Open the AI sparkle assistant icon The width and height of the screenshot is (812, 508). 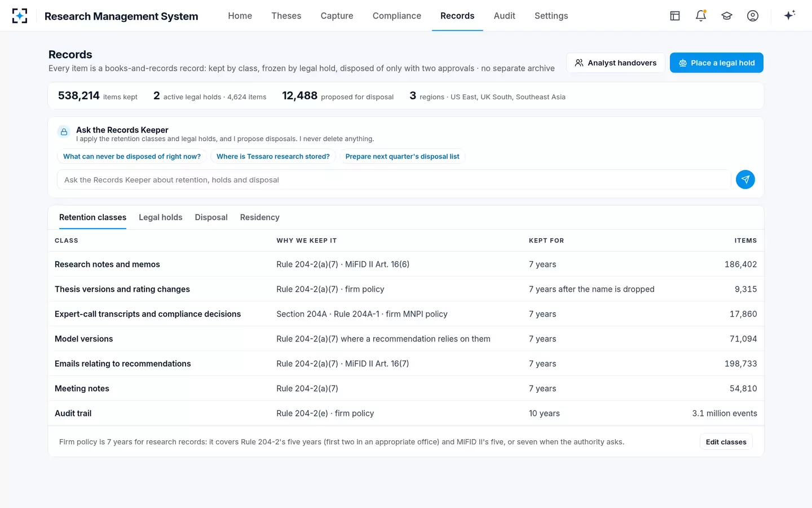coord(789,15)
